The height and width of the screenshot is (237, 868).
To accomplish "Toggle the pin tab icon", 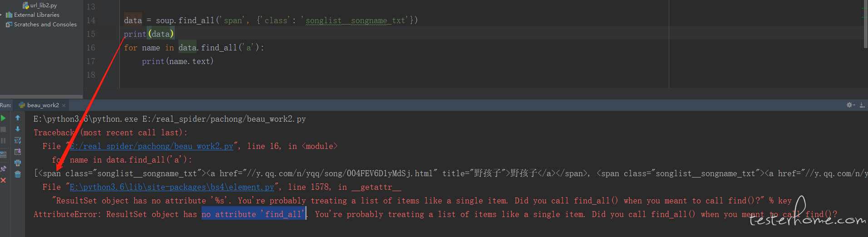I will (3, 168).
